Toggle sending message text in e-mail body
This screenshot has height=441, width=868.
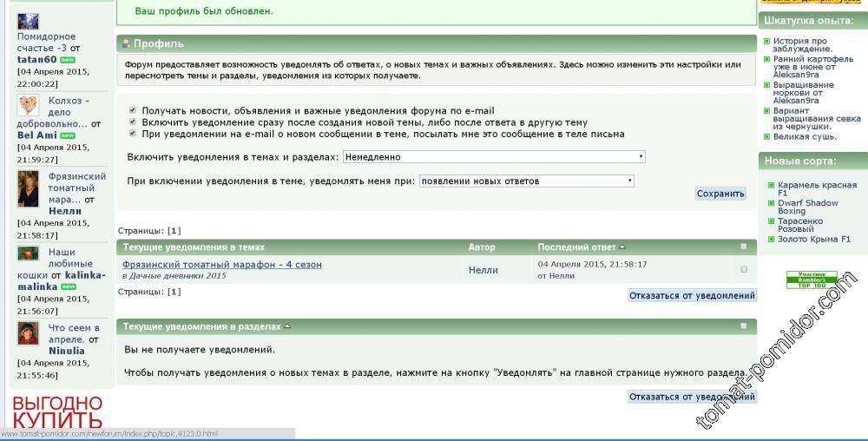point(133,134)
